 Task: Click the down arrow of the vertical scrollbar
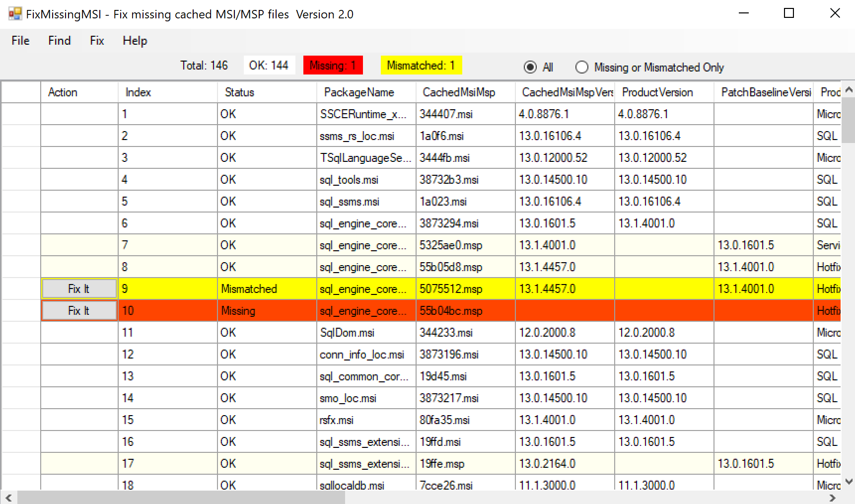(849, 481)
